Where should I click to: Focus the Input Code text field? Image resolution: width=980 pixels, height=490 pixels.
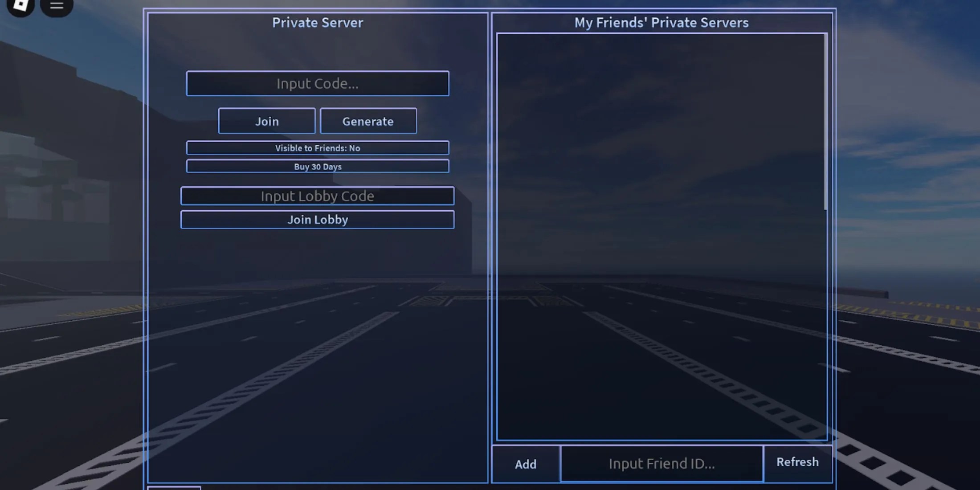point(317,83)
